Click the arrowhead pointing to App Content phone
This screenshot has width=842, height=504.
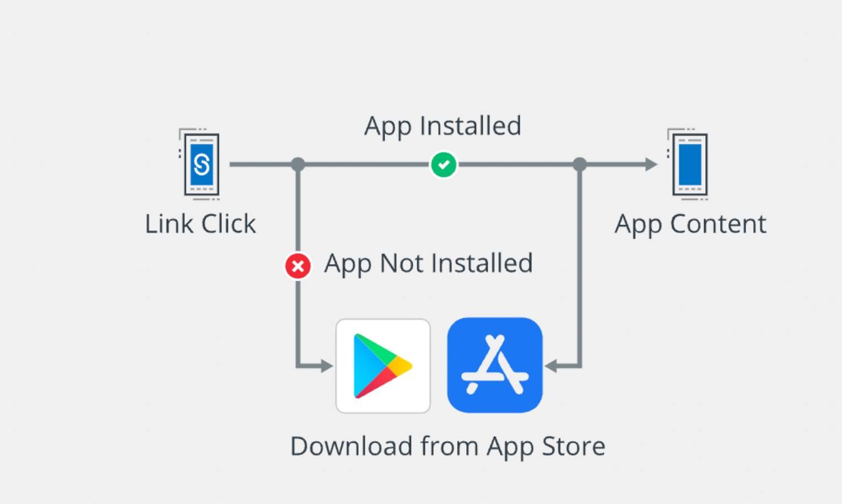tap(652, 164)
